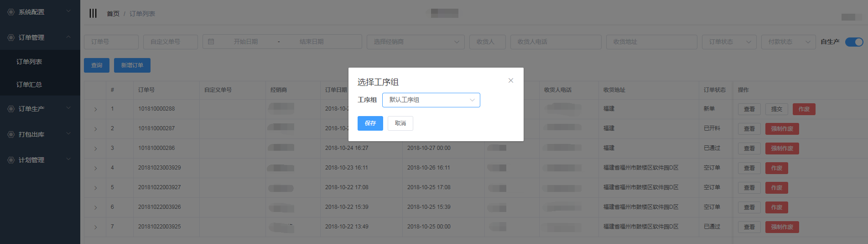Click the 打包出库 sidebar icon
Image resolution: width=868 pixels, height=244 pixels.
tap(11, 134)
